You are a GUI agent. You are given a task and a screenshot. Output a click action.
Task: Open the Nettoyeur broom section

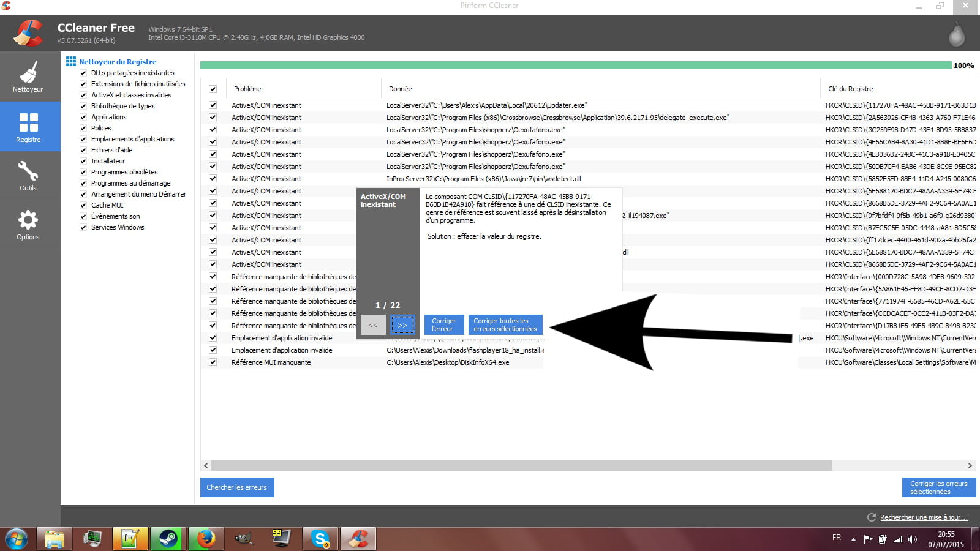tap(28, 77)
